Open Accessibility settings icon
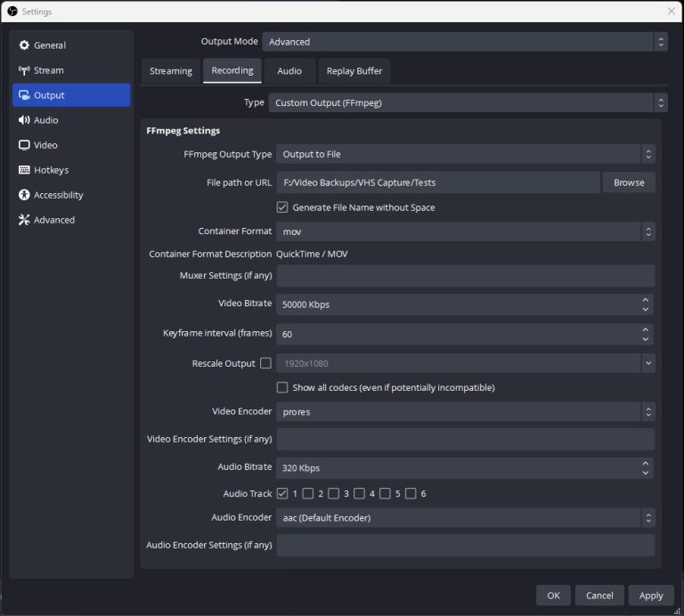Viewport: 684px width, 616px height. (x=24, y=195)
